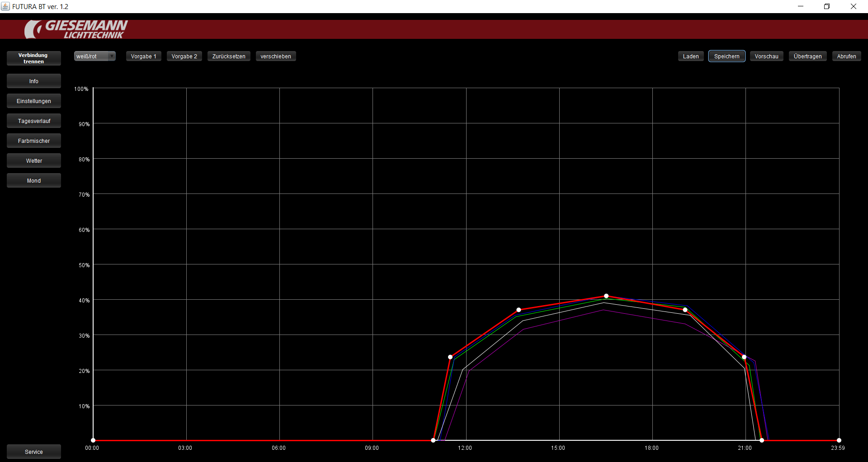
Task: Open the Info section
Action: [33, 81]
